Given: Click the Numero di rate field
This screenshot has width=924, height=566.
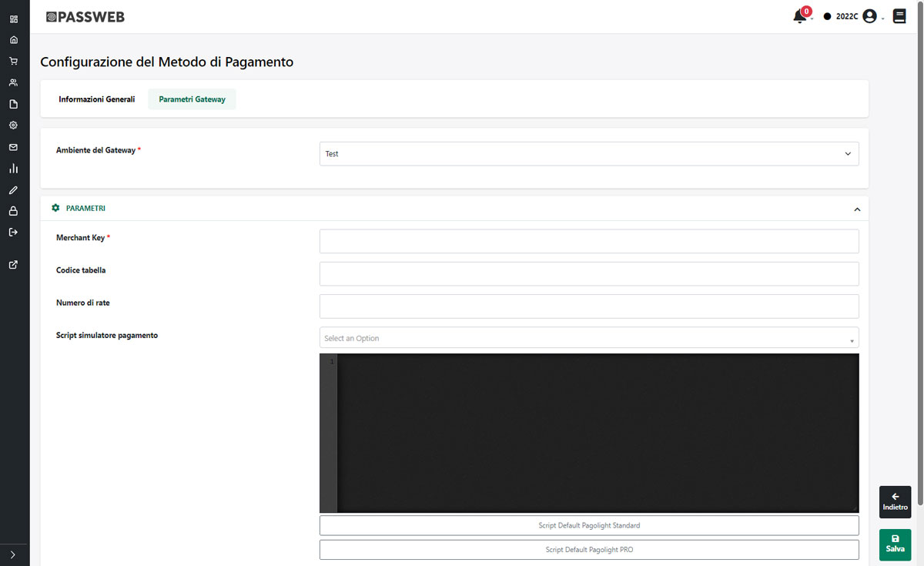Looking at the screenshot, I should click(x=588, y=306).
